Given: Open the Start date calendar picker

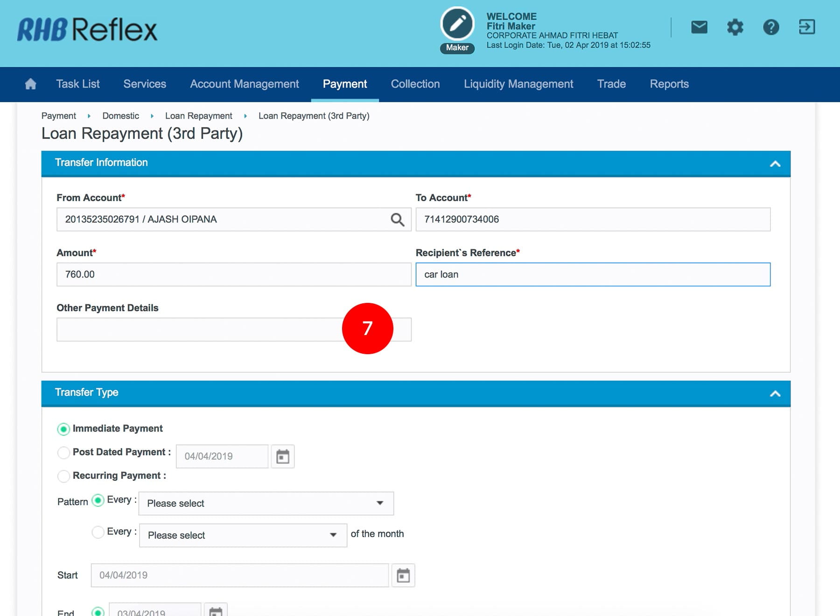Looking at the screenshot, I should (x=403, y=575).
